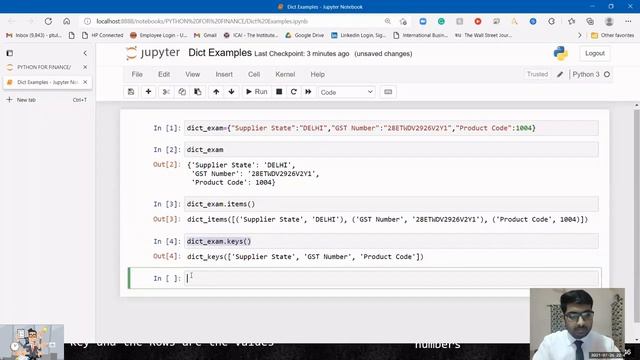
Task: Select the dict_exam.items() cell
Action: pos(391,204)
